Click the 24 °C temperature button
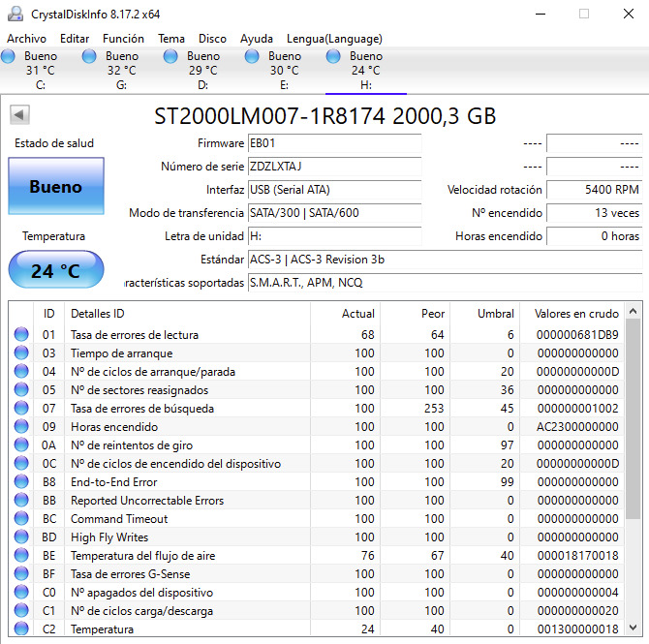The width and height of the screenshot is (649, 644). (x=56, y=270)
